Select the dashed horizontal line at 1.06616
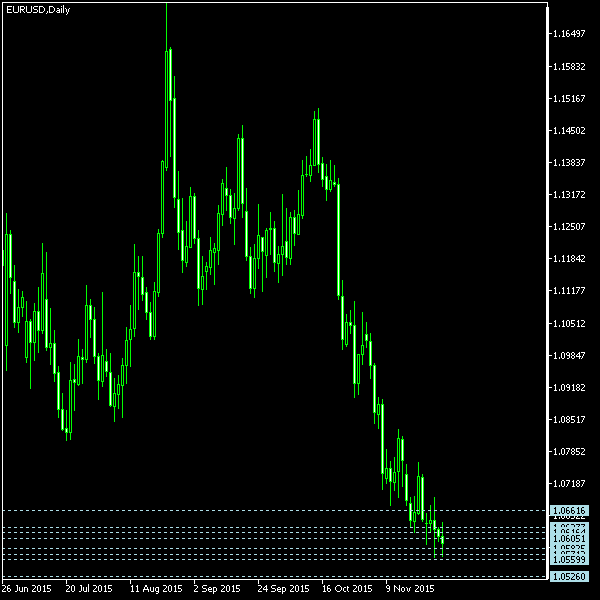This screenshot has height=600, width=600. click(x=274, y=510)
